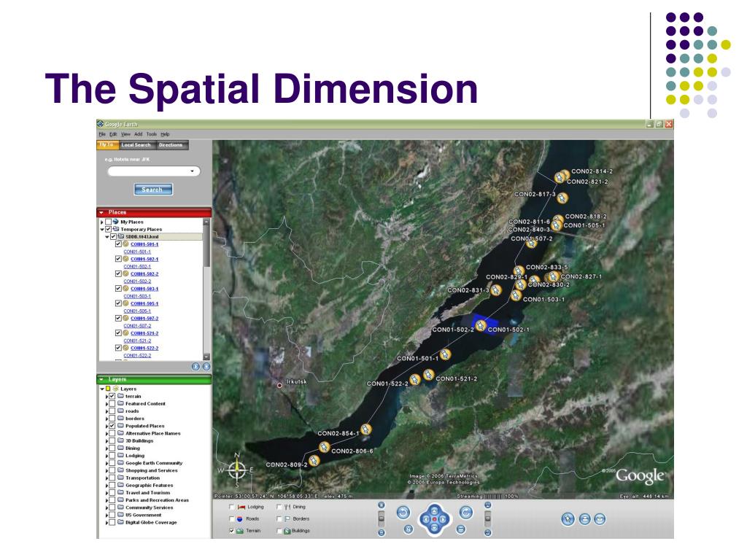Toggle the Roads checkbox in bottom bar
The image size is (747, 560).
click(x=232, y=519)
